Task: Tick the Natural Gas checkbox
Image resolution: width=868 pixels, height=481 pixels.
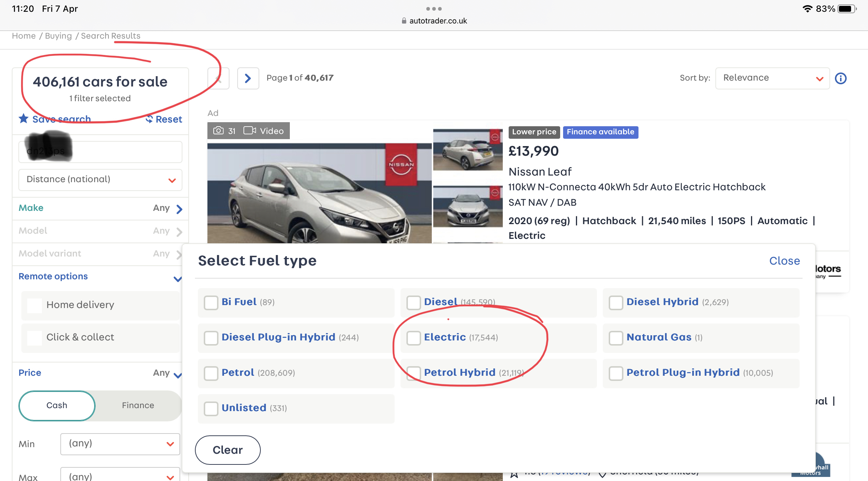Action: point(616,338)
